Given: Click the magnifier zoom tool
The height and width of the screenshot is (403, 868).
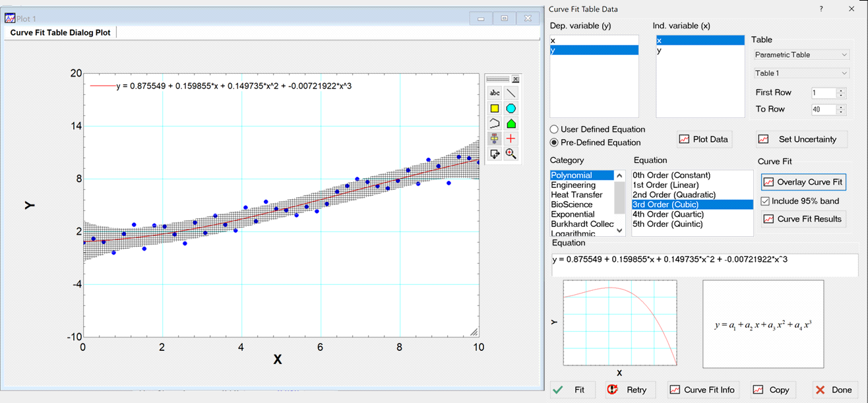Looking at the screenshot, I should (511, 154).
